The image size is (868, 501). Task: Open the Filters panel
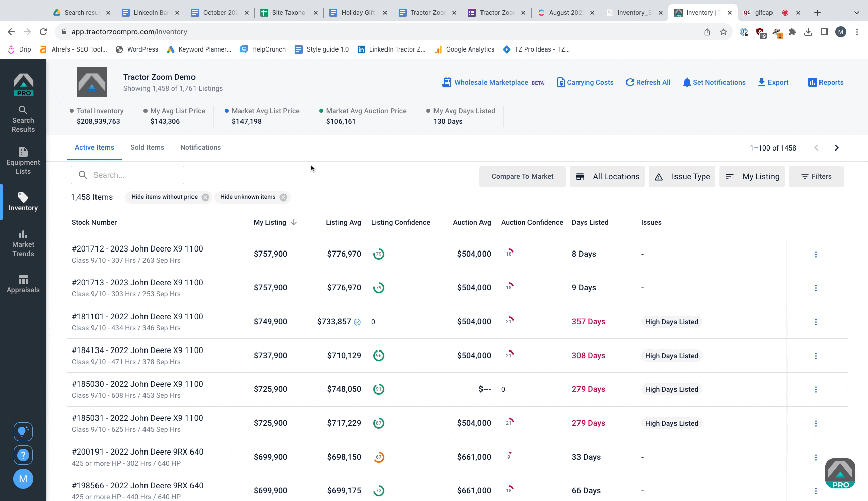coord(816,177)
